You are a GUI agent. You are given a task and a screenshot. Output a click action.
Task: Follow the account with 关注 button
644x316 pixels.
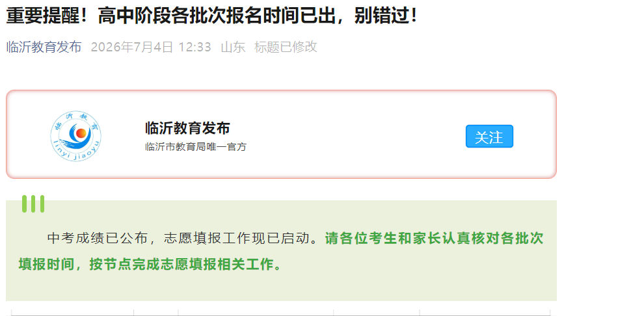[x=489, y=137]
